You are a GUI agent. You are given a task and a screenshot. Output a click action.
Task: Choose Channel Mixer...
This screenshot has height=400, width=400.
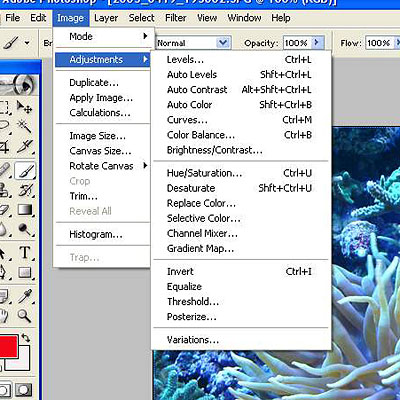click(x=241, y=233)
